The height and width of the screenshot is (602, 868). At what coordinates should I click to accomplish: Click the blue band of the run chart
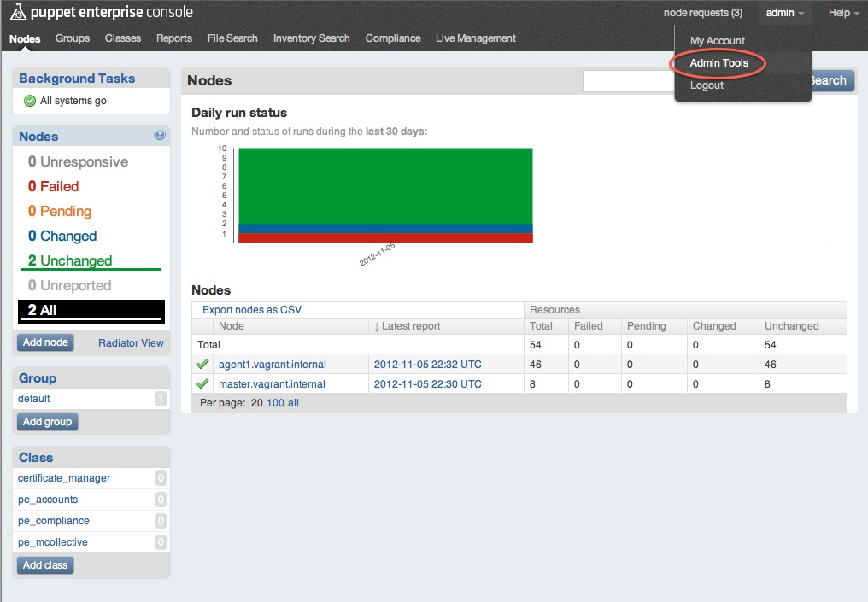click(385, 229)
